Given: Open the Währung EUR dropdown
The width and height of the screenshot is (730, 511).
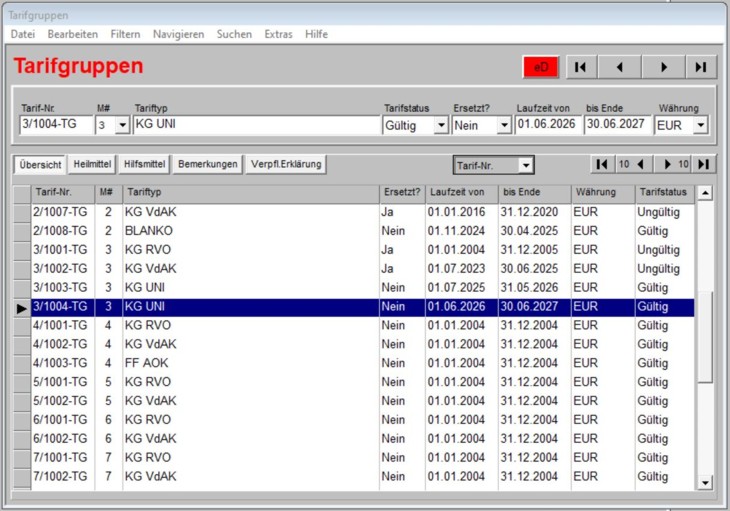Looking at the screenshot, I should coord(700,125).
